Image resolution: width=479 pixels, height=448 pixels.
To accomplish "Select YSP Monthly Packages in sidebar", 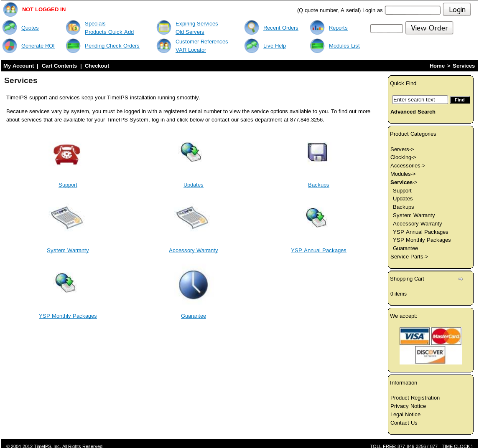I will pyautogui.click(x=422, y=240).
